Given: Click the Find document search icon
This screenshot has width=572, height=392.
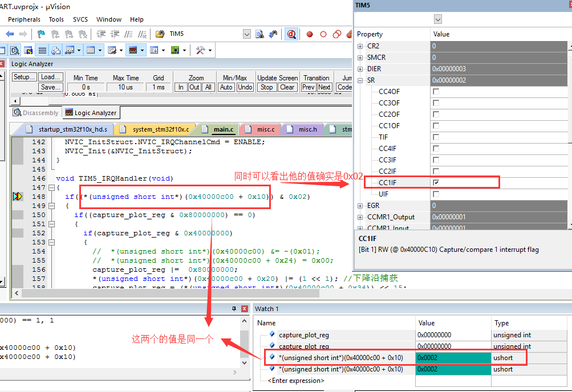Looking at the screenshot, I should (x=259, y=34).
